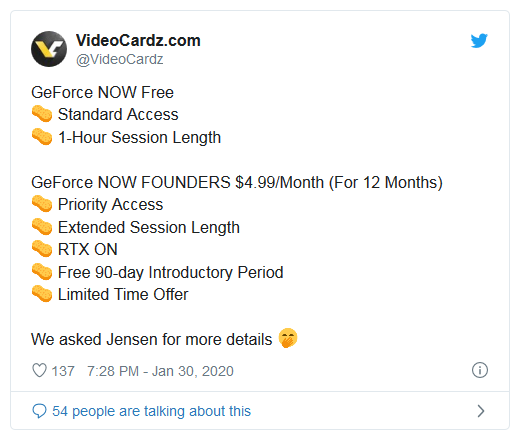Viewport: 519px width, 441px height.
Task: Click the emoji beside Standard Access
Action: [x=42, y=114]
